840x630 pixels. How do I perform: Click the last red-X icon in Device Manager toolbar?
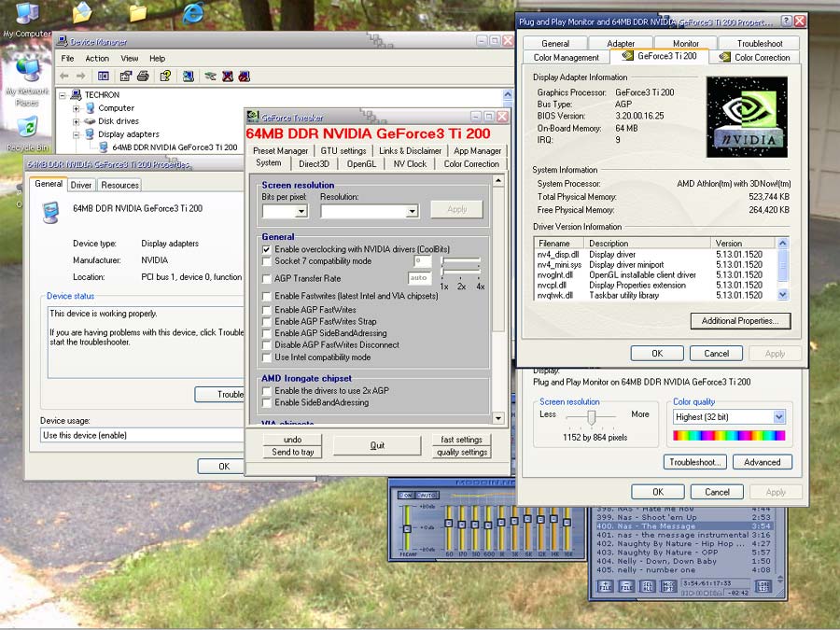245,77
